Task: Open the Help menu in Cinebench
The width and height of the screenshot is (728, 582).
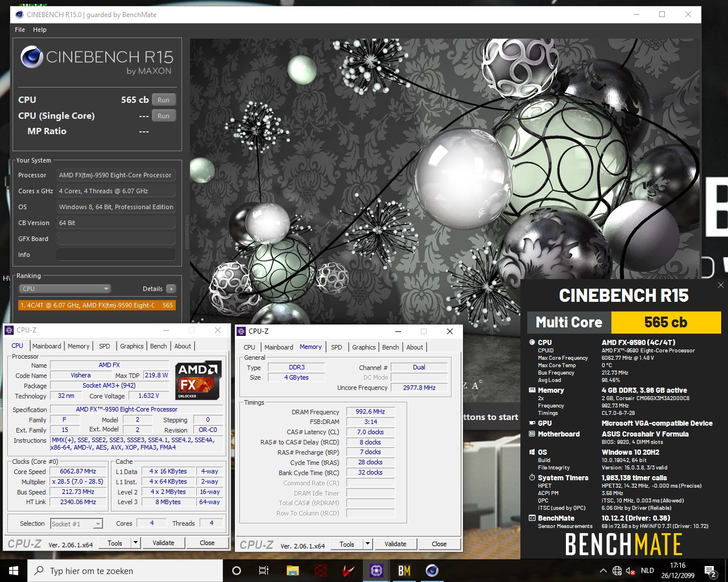Action: [x=40, y=30]
